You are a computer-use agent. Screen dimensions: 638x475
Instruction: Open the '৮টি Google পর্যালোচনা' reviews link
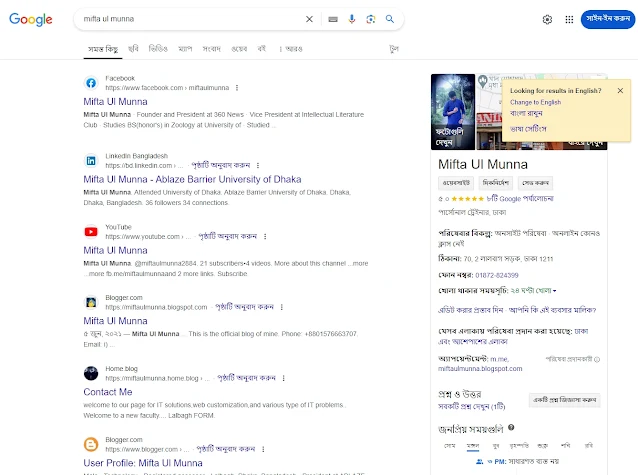pos(520,199)
